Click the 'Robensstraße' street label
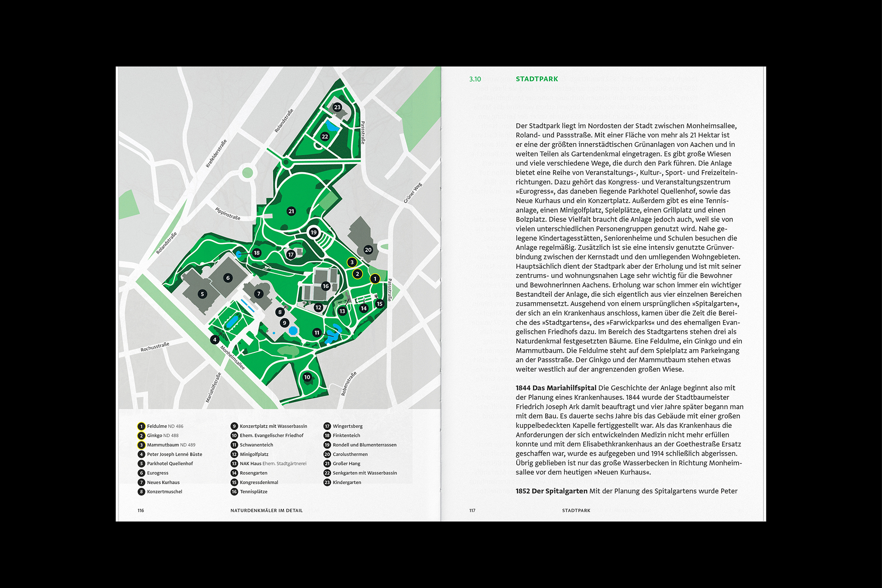Viewport: 882px width, 588px height. click(x=349, y=384)
